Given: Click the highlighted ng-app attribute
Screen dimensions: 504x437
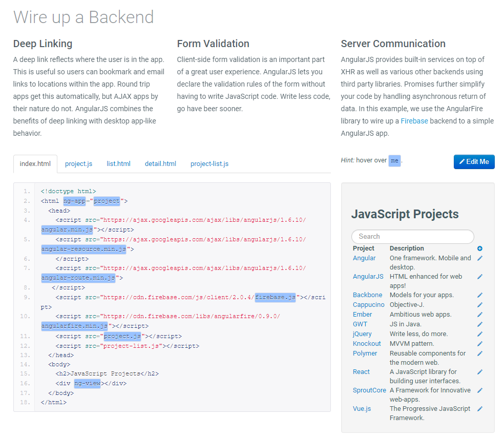Looking at the screenshot, I should pos(74,201).
